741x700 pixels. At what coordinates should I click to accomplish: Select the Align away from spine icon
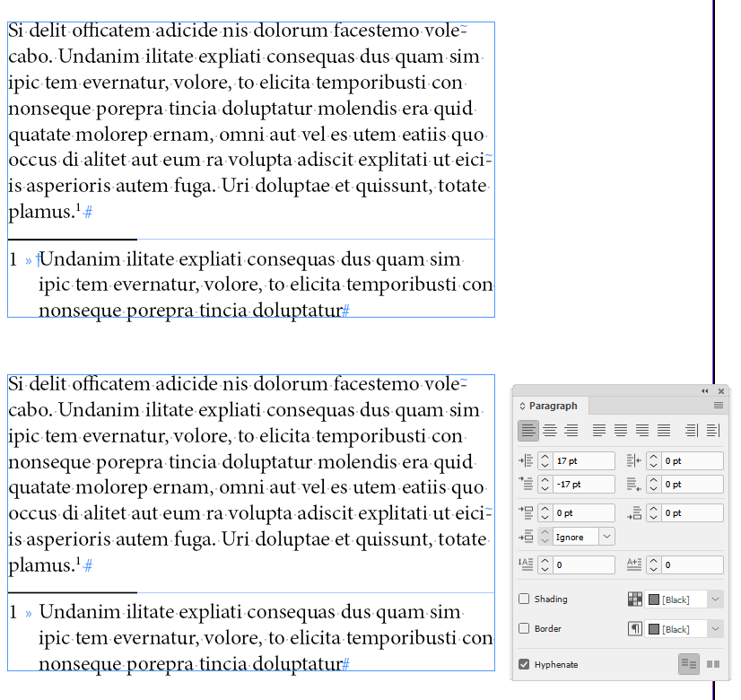tap(713, 430)
